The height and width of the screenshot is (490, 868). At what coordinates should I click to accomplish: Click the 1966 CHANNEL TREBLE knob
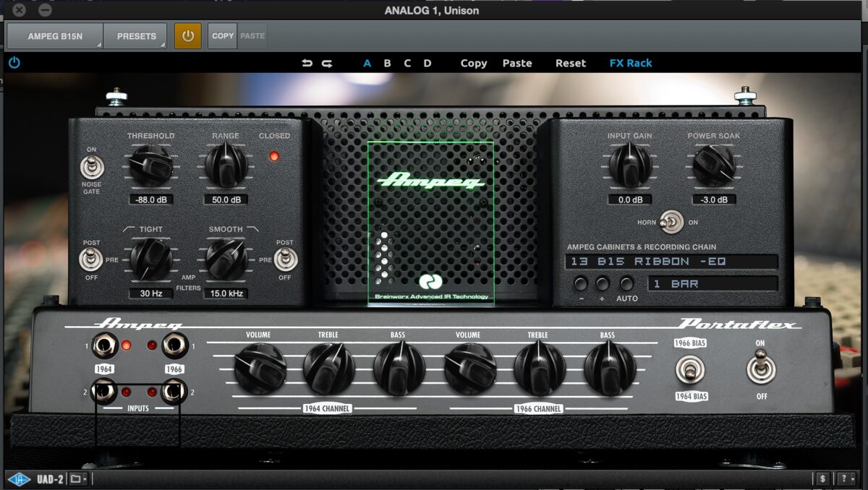coord(540,369)
